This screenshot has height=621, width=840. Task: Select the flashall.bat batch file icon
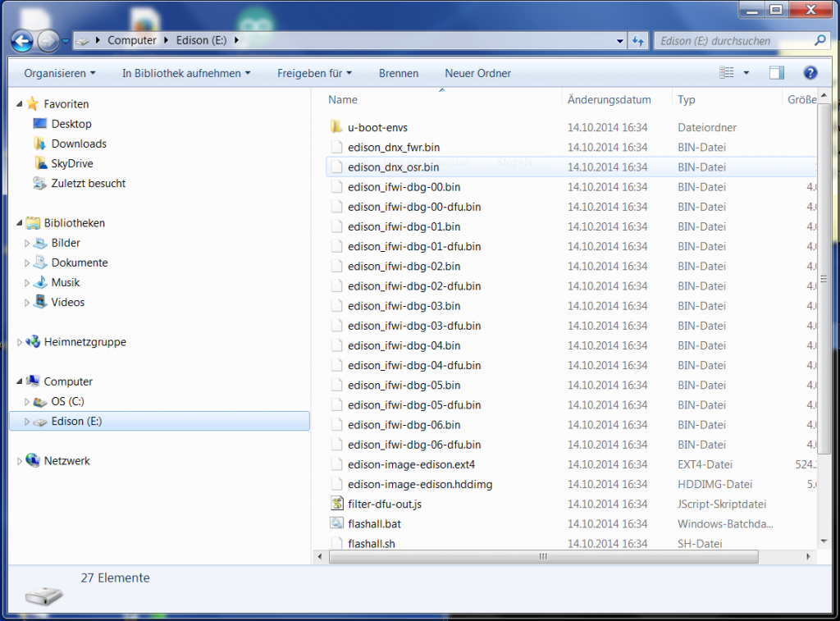[x=336, y=523]
